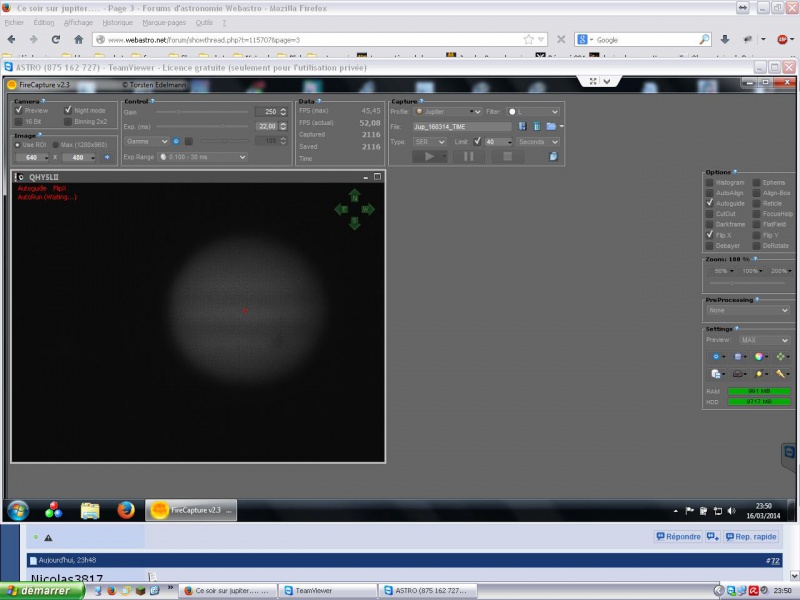Click the Exposure (ms) slider
Viewport: 800px width, 600px height.
202,126
